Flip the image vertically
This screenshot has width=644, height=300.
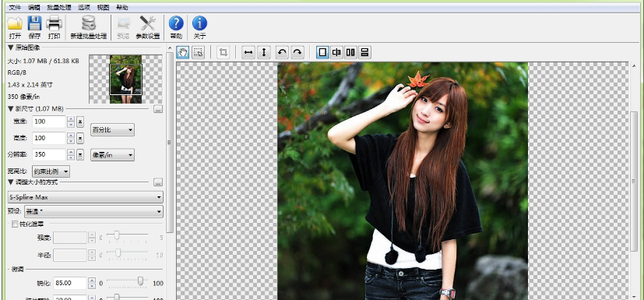tap(264, 53)
